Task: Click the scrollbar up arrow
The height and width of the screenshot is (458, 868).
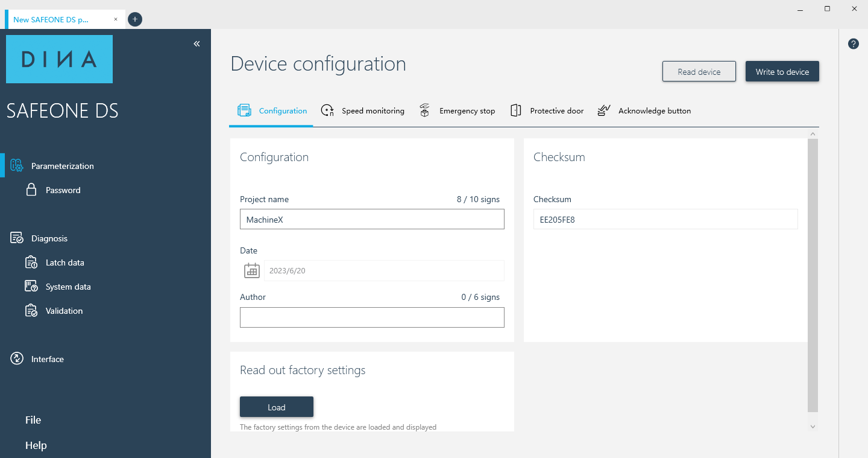Action: click(x=813, y=133)
